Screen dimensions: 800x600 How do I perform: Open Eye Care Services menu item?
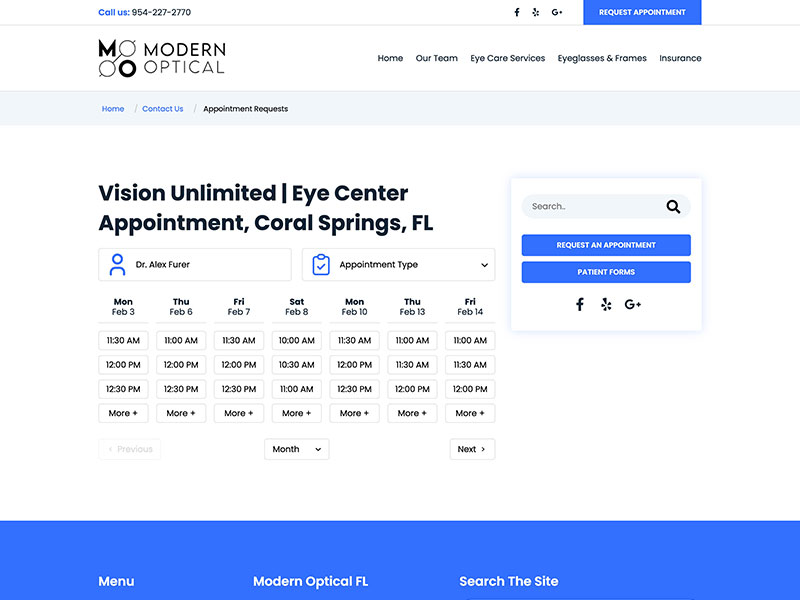(x=508, y=58)
